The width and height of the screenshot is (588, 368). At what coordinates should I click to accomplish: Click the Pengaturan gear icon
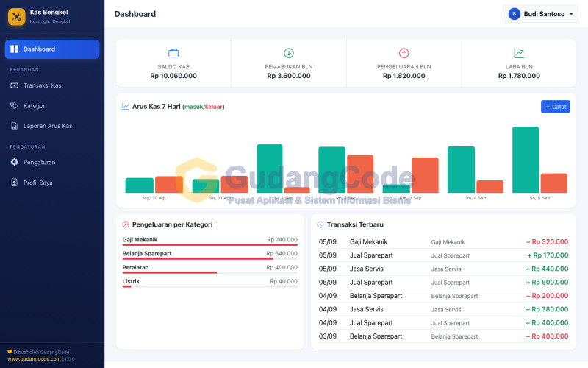[x=14, y=162]
